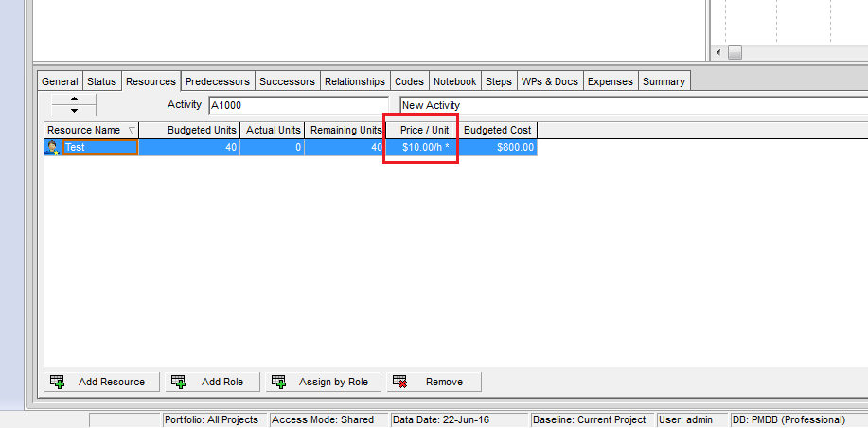
Task: Click the horizontal scrollbar thumb
Action: [x=735, y=52]
